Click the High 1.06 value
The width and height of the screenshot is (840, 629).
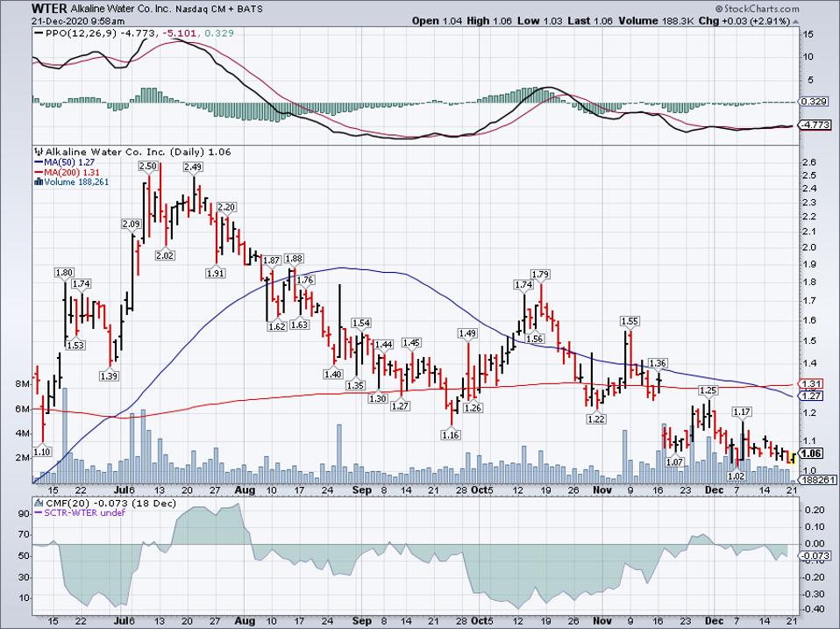coord(489,21)
